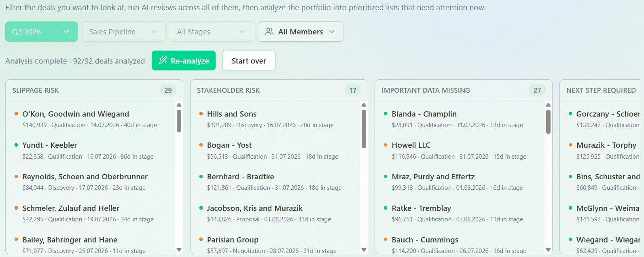644x257 pixels.
Task: Click the $116,946 Howell LLC details line
Action: pos(459,157)
